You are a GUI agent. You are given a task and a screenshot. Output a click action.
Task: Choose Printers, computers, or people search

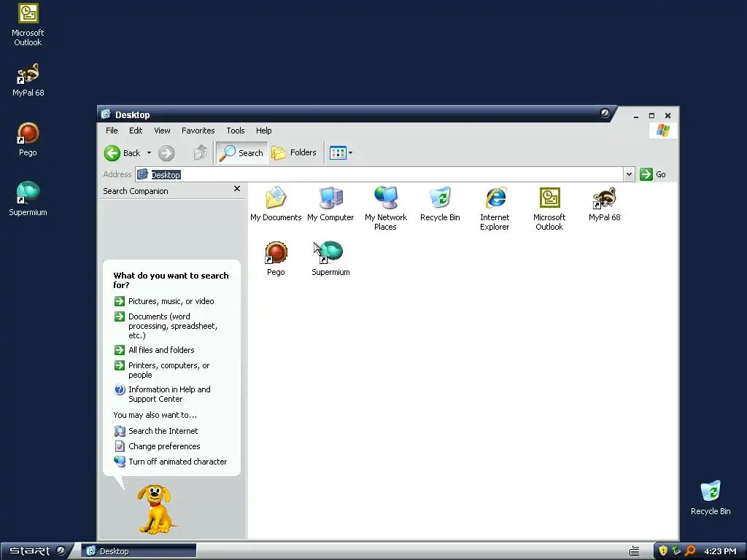click(x=162, y=370)
